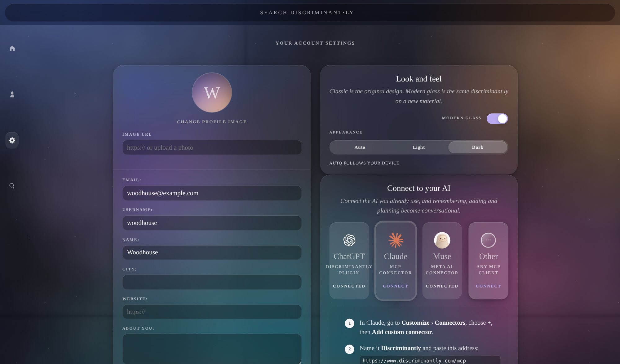Click Connected status under ChatGPT
This screenshot has height=364, width=620.
click(349, 286)
